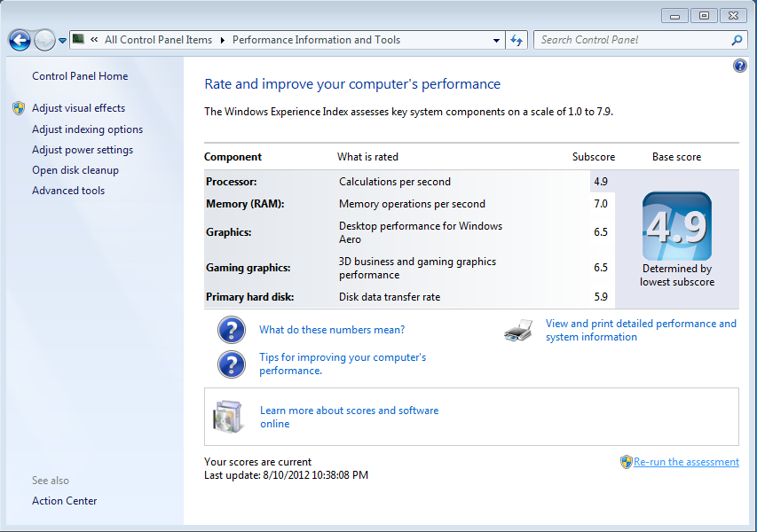The width and height of the screenshot is (757, 532).
Task: Open Adjust power settings
Action: coord(83,150)
